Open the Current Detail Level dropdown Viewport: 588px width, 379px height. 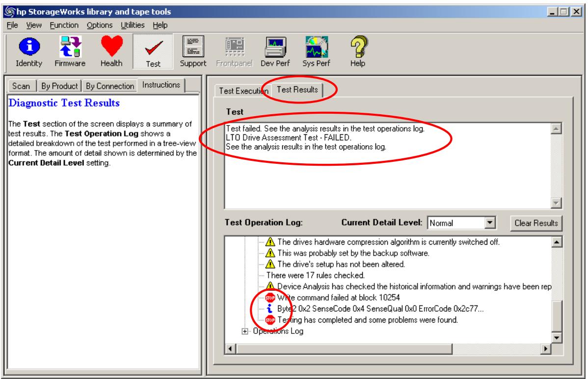(x=489, y=223)
